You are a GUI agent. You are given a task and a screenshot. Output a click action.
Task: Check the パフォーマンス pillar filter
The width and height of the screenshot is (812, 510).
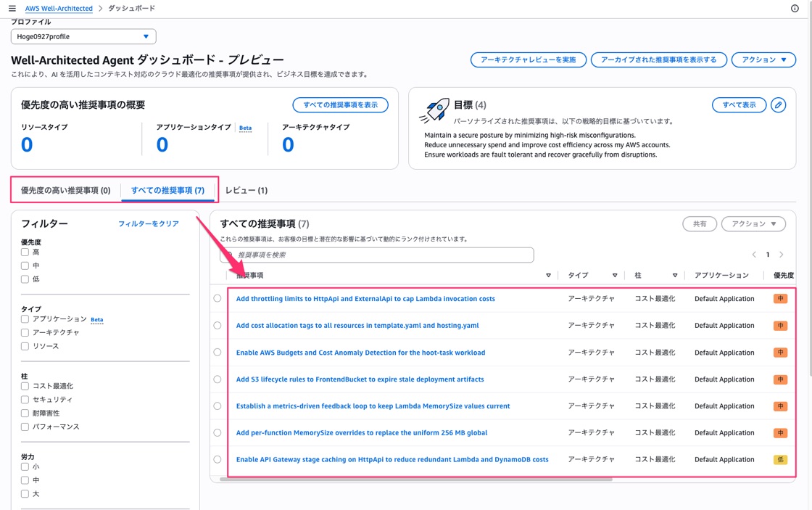coord(25,427)
